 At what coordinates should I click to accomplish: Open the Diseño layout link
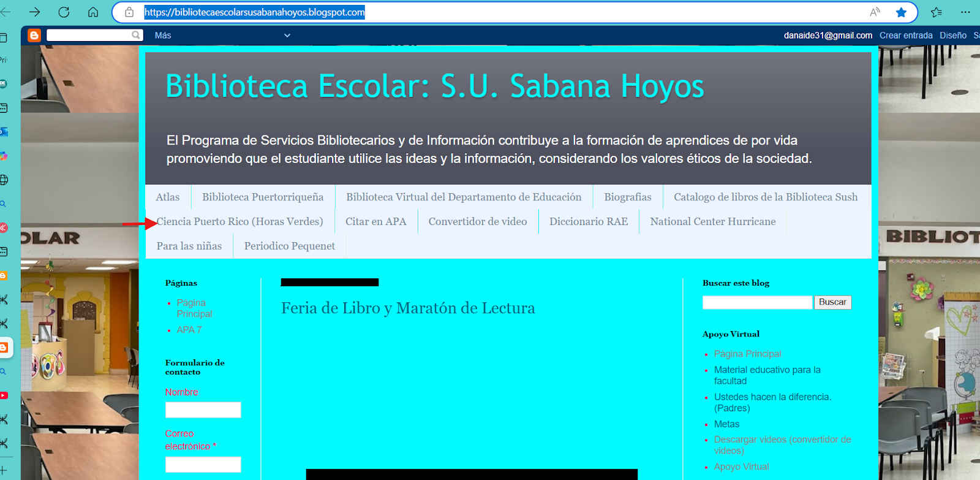(953, 36)
